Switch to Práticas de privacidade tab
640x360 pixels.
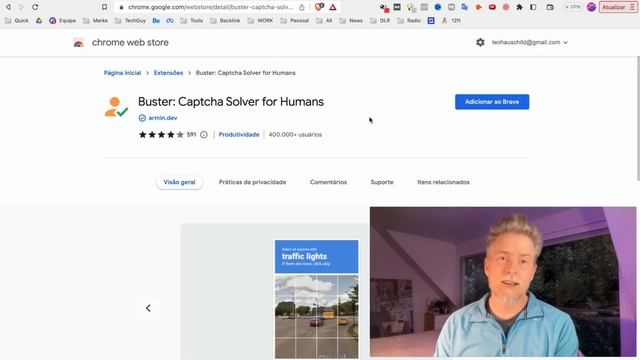pyautogui.click(x=252, y=182)
